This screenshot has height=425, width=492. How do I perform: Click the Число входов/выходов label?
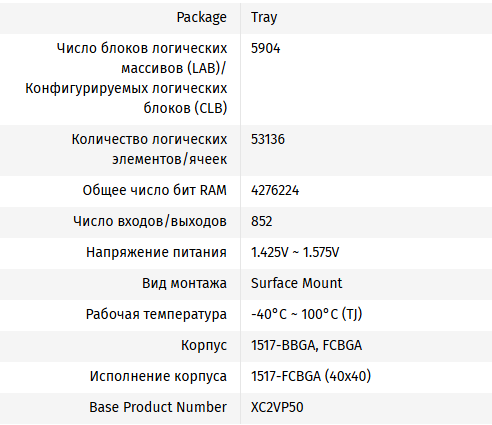(x=150, y=221)
